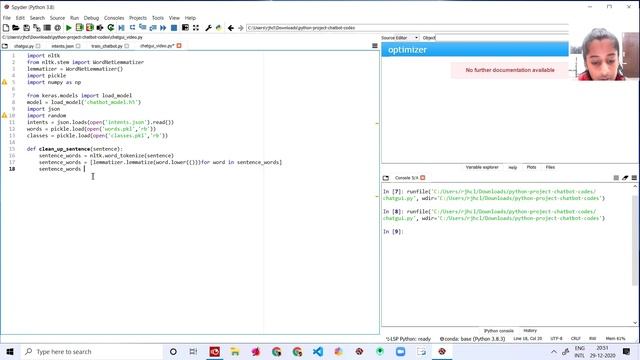Re-run the last script
Viewport: 640px width, 360px height.
coord(111,28)
